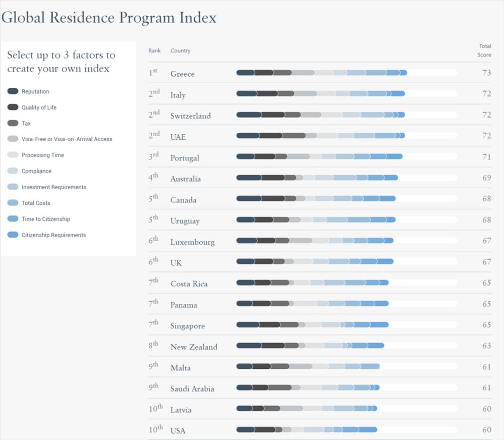The image size is (504, 440).
Task: Select the Compliance factor icon
Action: (14, 171)
